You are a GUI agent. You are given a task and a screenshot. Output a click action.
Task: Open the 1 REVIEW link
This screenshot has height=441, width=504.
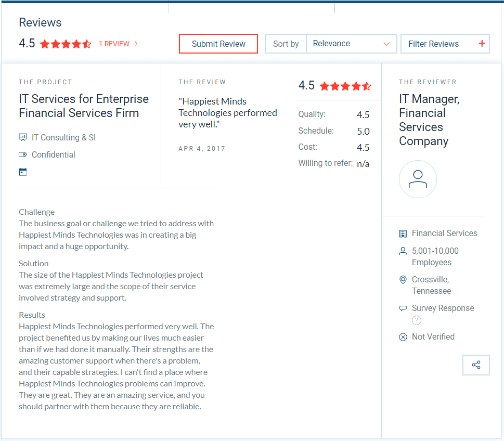tap(114, 44)
